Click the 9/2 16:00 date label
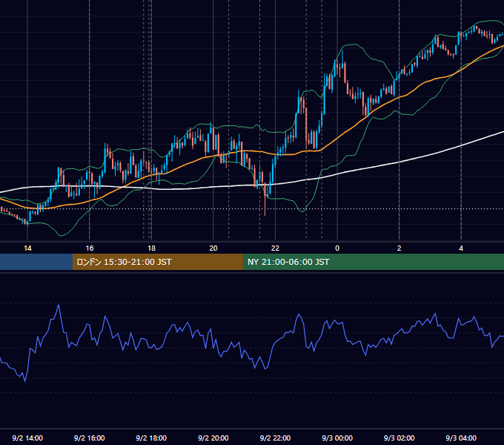The height and width of the screenshot is (445, 504). 90,438
